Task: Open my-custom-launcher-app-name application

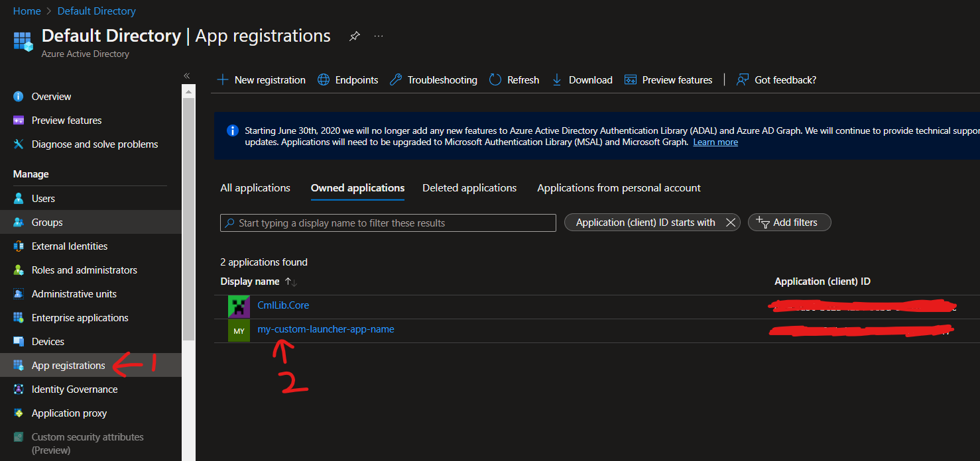Action: (x=326, y=329)
